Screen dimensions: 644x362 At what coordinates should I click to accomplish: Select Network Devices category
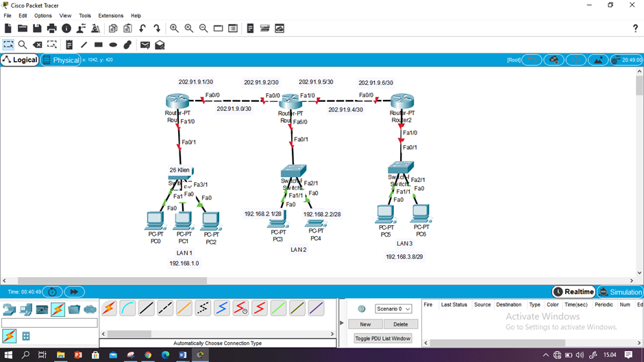click(9, 309)
